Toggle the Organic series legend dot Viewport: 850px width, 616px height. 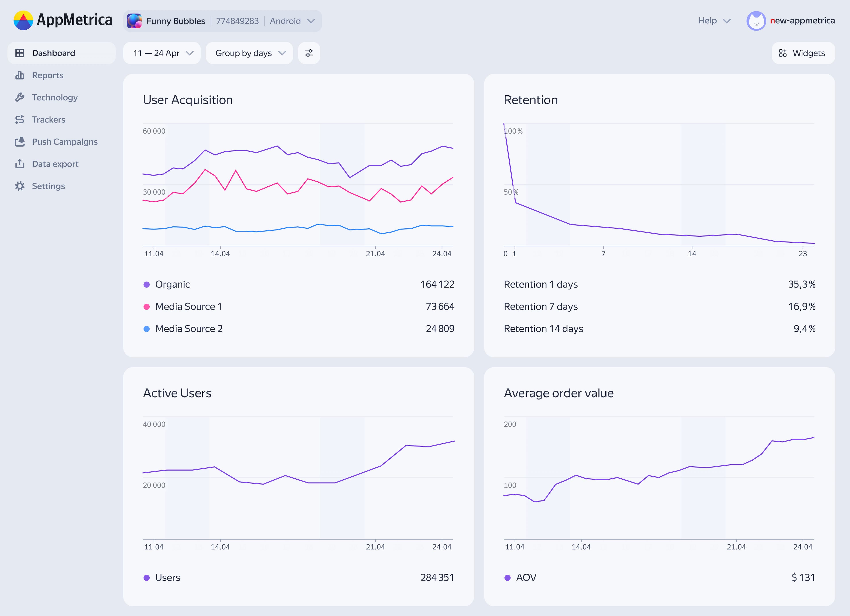pos(147,285)
